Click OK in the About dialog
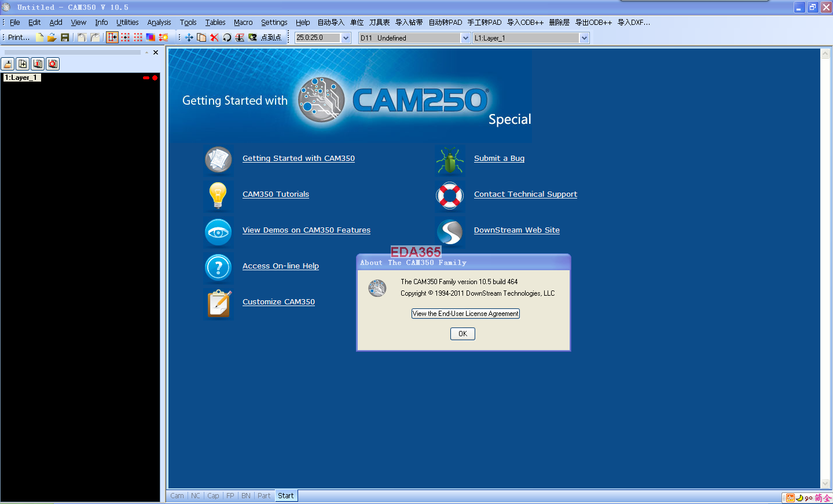The width and height of the screenshot is (833, 504). [463, 334]
